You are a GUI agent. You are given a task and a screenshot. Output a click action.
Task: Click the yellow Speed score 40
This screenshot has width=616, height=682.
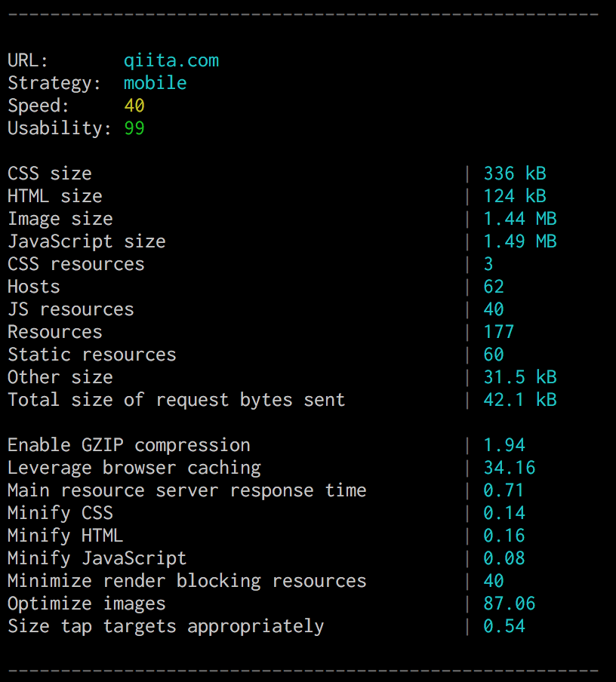click(134, 106)
